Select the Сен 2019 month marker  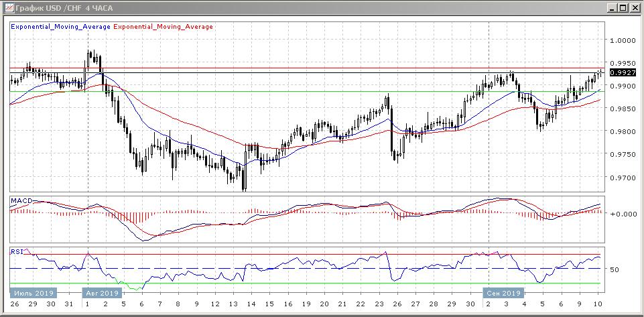click(504, 293)
